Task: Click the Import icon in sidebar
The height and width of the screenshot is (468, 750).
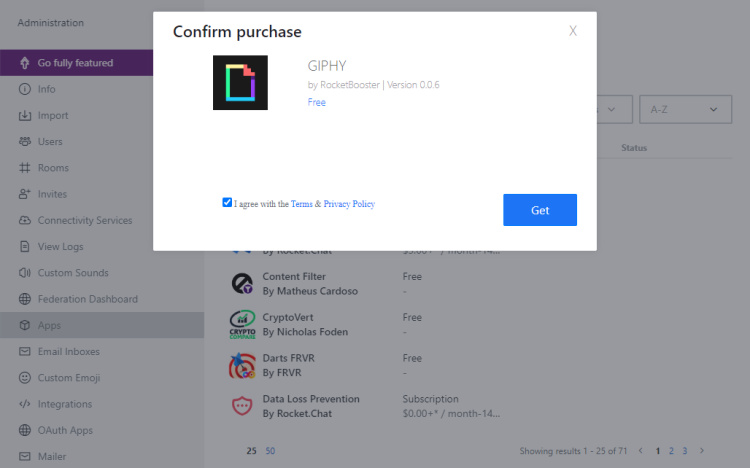Action: (x=25, y=115)
